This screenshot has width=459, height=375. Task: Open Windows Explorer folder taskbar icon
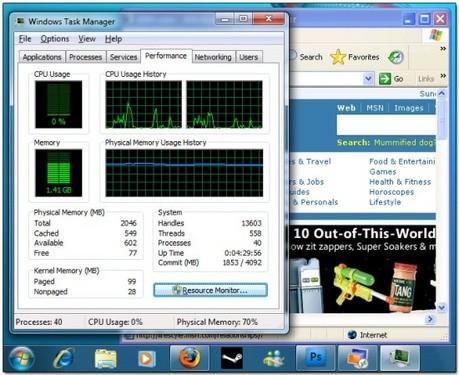[x=105, y=359]
